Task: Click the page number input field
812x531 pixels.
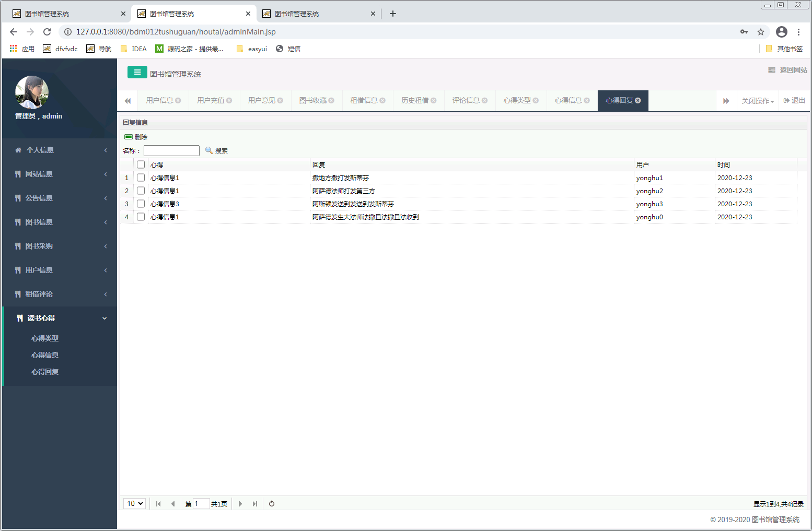Action: click(x=201, y=504)
